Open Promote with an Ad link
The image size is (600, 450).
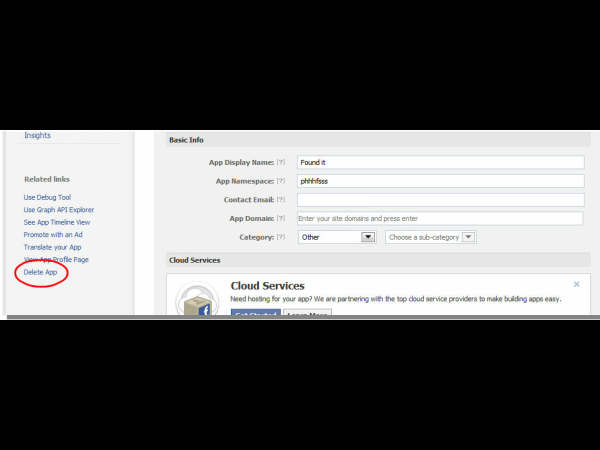click(53, 235)
